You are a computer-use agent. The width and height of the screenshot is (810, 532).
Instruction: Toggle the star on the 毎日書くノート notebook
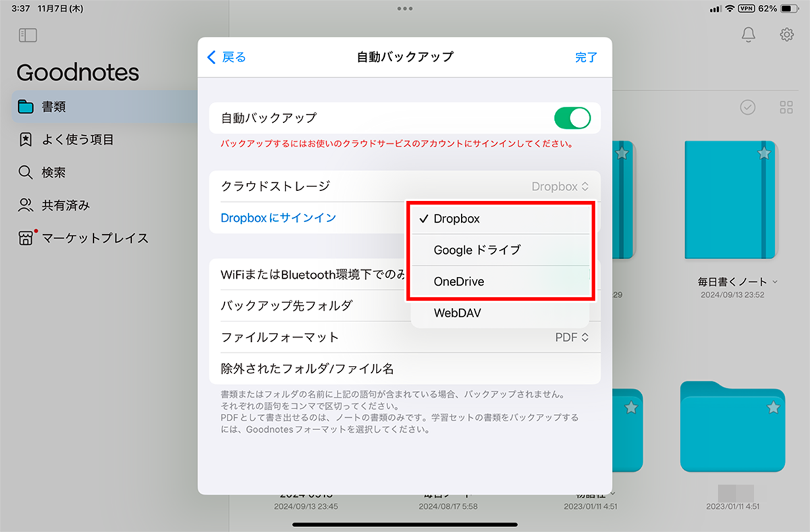point(763,154)
